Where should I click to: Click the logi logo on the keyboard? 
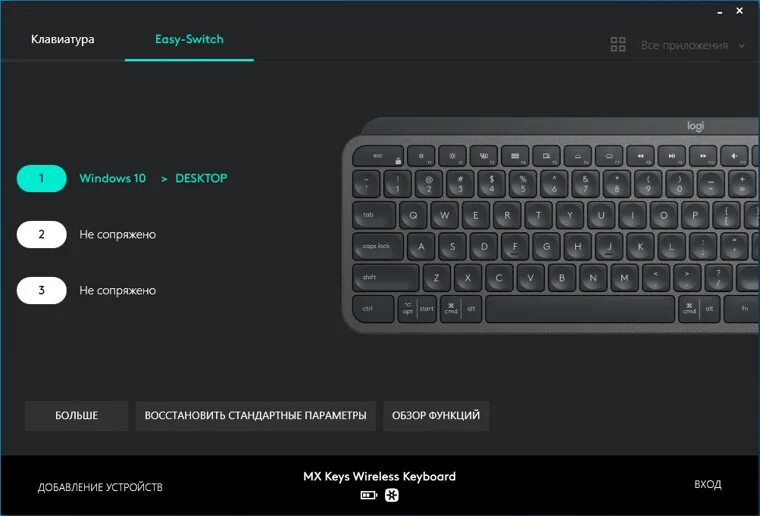pos(695,126)
